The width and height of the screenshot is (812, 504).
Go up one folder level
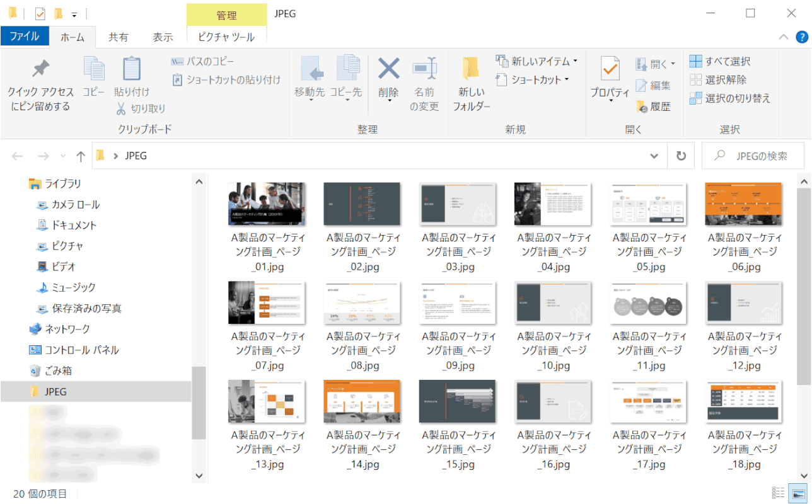click(x=80, y=156)
